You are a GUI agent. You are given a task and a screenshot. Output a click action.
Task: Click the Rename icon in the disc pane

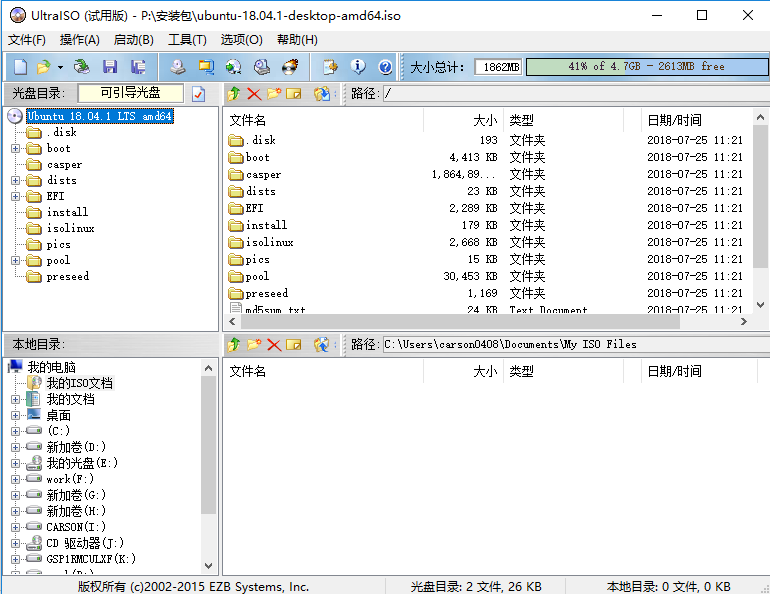point(294,93)
